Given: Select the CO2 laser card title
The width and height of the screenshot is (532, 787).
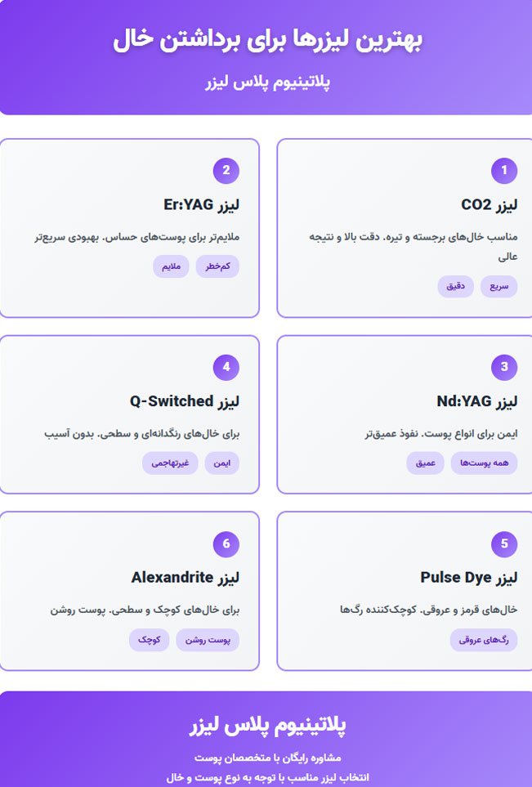Looking at the screenshot, I should coord(489,205).
